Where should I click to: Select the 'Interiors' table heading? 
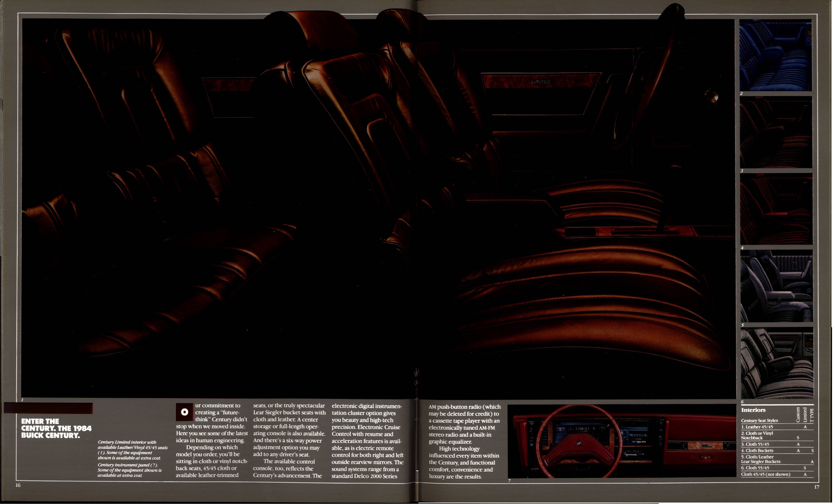[x=753, y=410]
